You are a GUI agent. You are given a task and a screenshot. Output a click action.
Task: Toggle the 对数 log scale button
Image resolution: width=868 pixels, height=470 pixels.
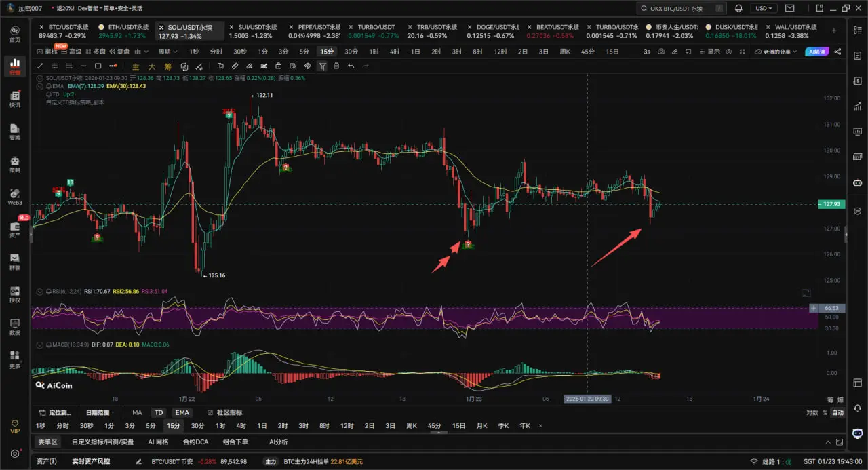812,412
